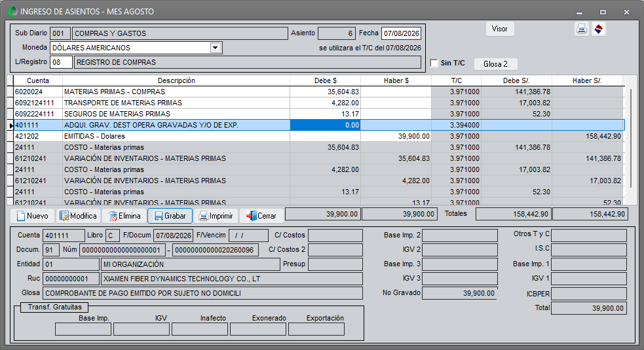The width and height of the screenshot is (644, 350).
Task: Click the Núm series field 00000000000000000001
Action: point(123,250)
